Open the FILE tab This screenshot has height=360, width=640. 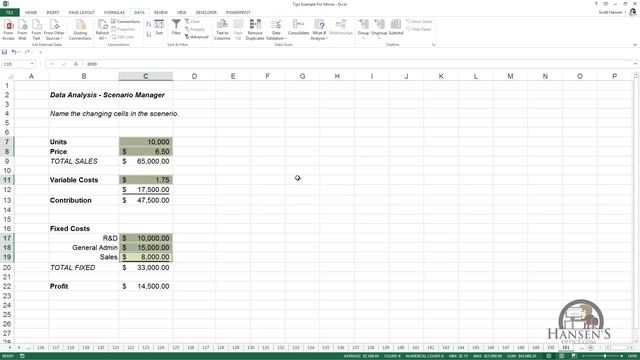tap(9, 12)
